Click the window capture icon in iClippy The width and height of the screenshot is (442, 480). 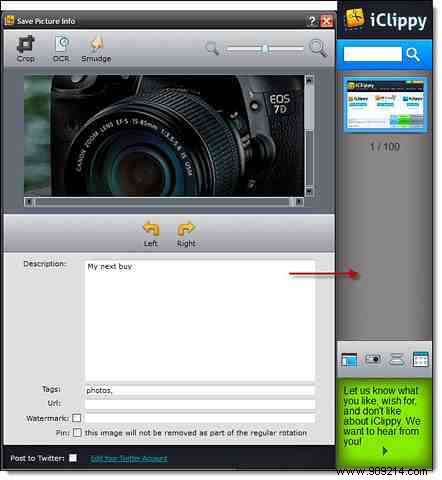coord(349,360)
